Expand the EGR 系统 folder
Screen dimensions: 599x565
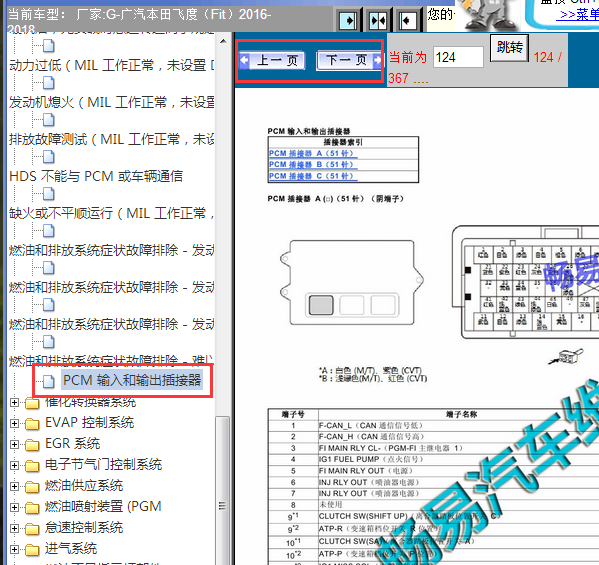pos(14,444)
